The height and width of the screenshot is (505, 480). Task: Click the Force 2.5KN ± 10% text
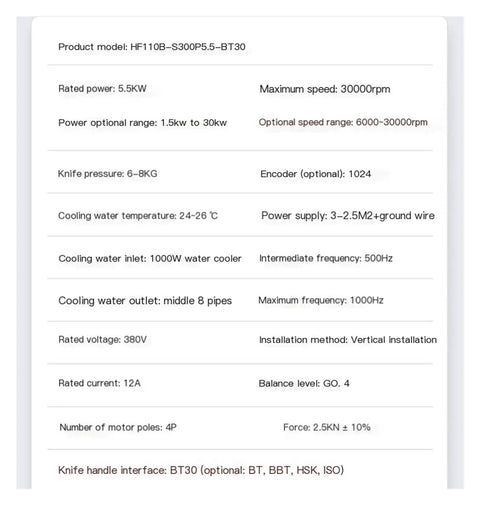327,427
